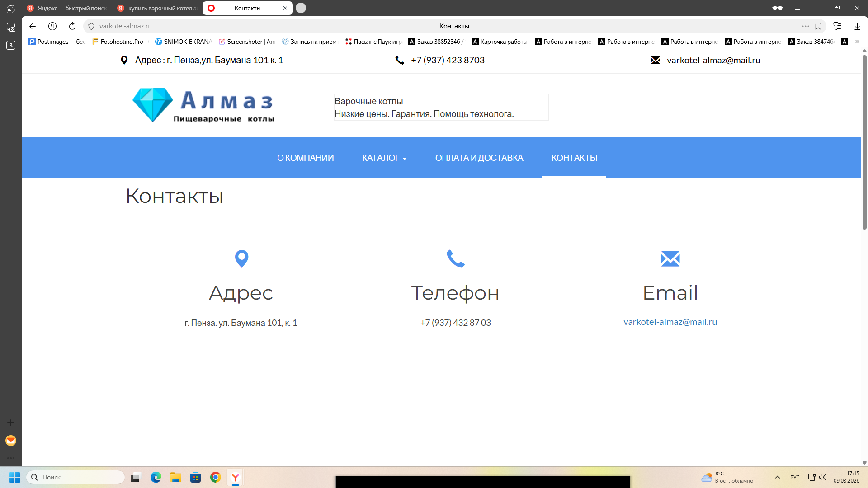Expand hidden bookmarks chevron in bookmarks bar
This screenshot has width=868, height=488.
coord(857,42)
